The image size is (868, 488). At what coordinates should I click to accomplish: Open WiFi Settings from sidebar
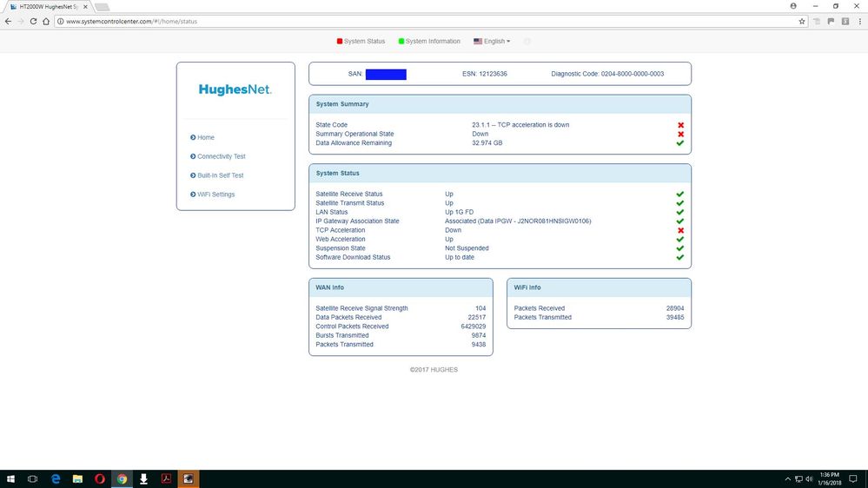[215, 195]
